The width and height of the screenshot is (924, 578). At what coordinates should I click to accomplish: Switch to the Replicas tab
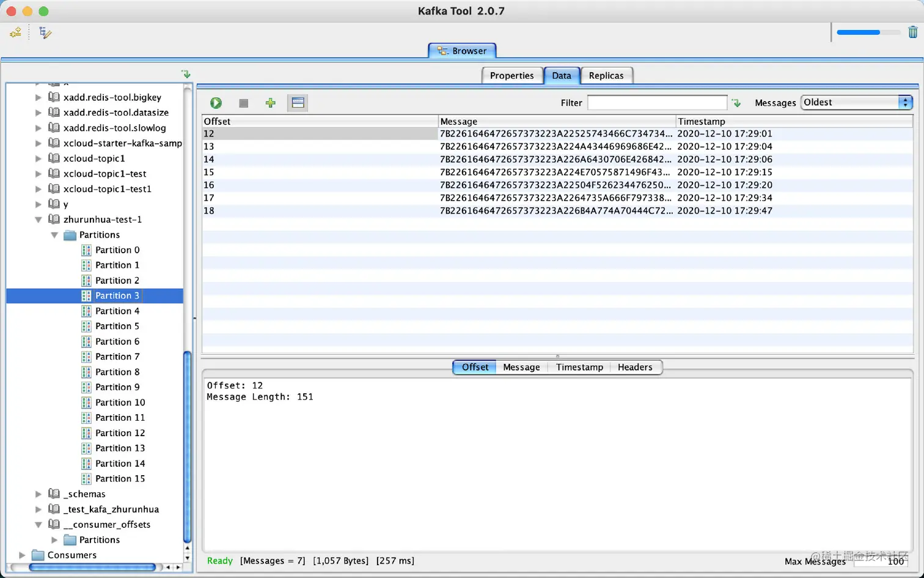tap(606, 75)
